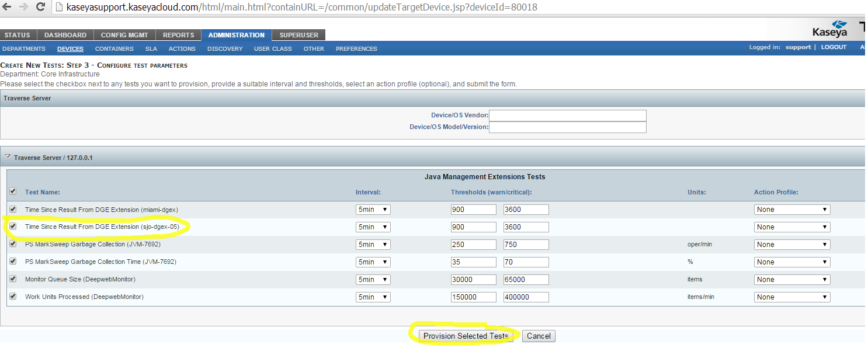Click the support username link
This screenshot has width=868, height=348.
[x=798, y=47]
